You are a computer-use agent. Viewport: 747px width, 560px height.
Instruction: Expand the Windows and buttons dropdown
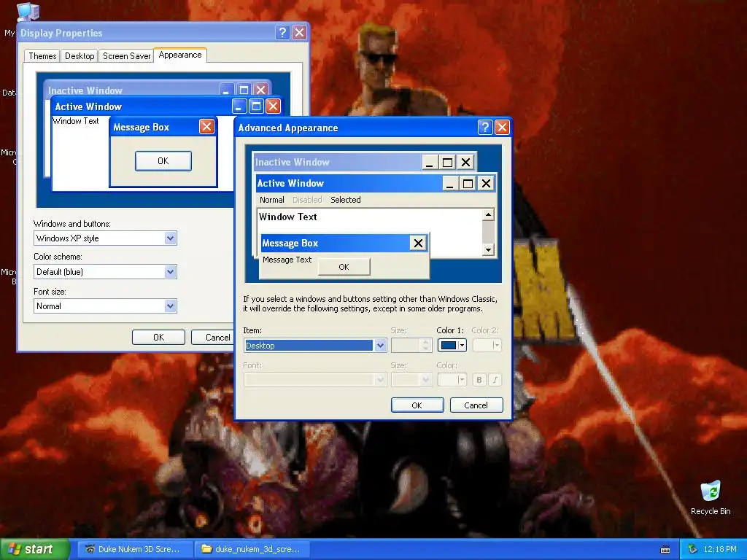171,238
